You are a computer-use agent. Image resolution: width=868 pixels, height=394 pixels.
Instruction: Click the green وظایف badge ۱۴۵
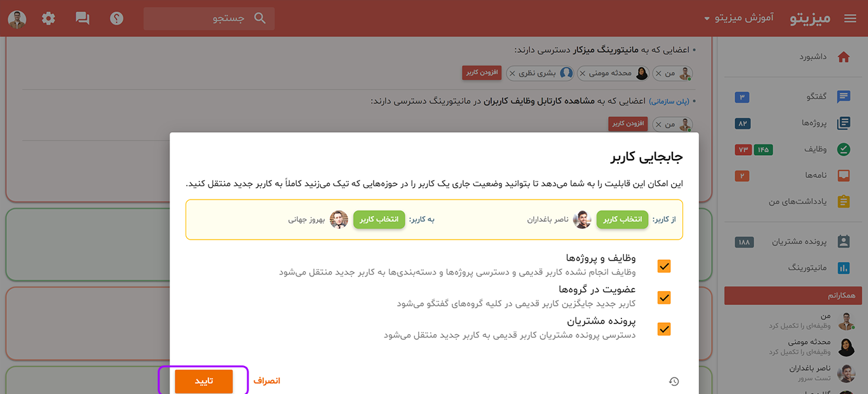[x=763, y=149]
